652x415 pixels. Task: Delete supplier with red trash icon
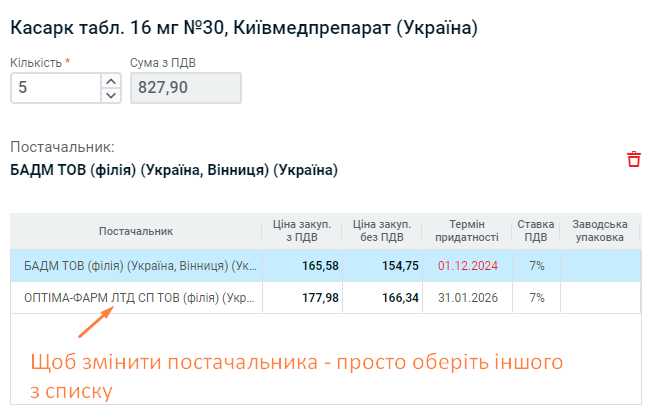coord(634,159)
